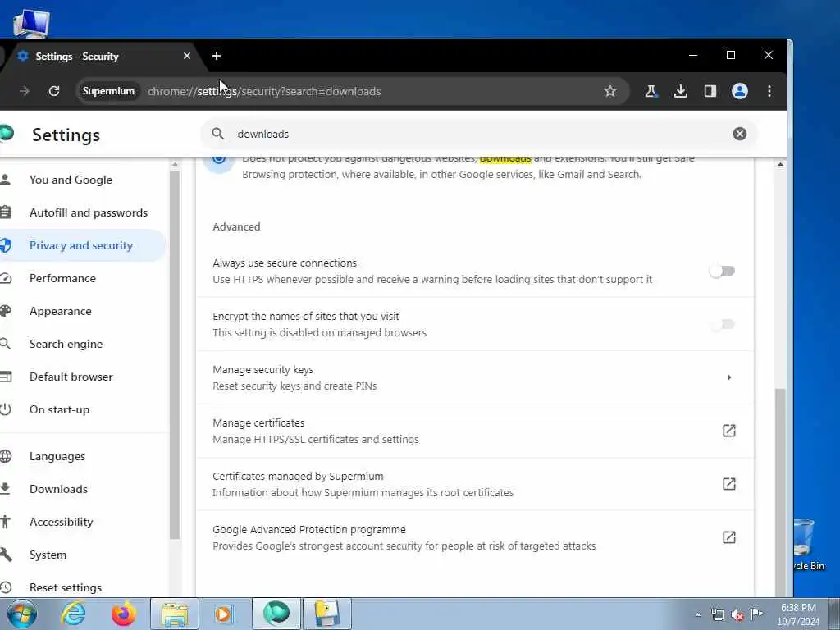Click Google Advanced Protection programme row

(475, 537)
